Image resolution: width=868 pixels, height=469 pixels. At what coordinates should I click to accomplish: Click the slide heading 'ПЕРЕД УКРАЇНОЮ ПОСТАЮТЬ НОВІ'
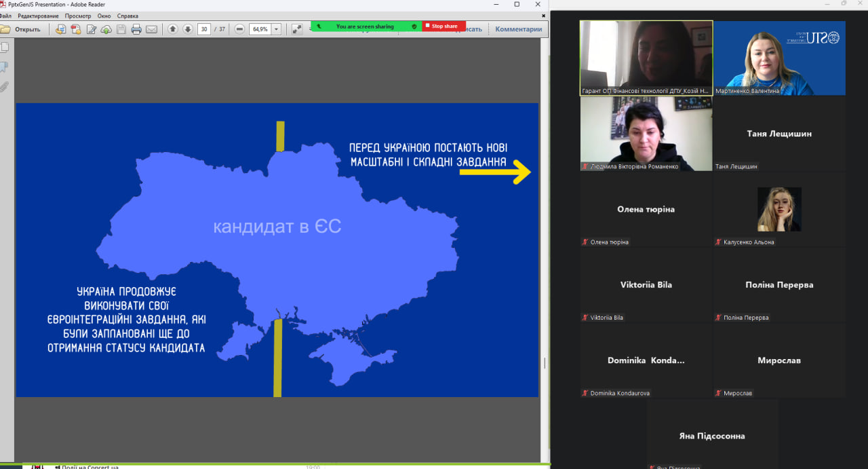(x=428, y=148)
